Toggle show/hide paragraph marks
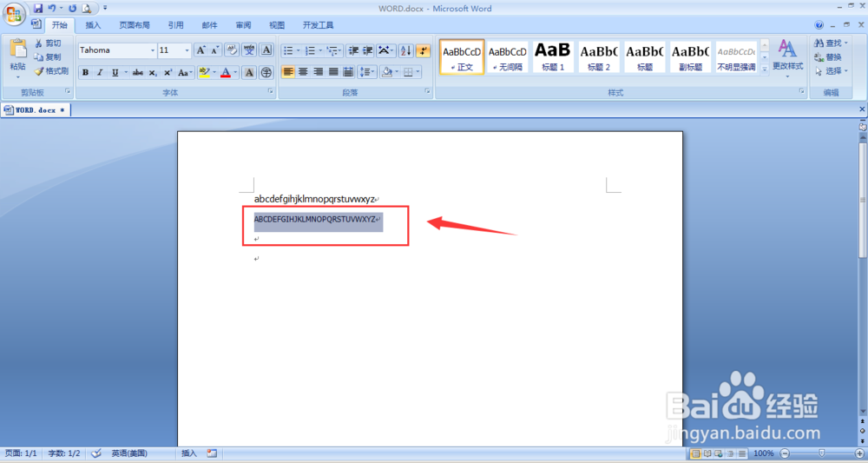The image size is (868, 463). 423,50
